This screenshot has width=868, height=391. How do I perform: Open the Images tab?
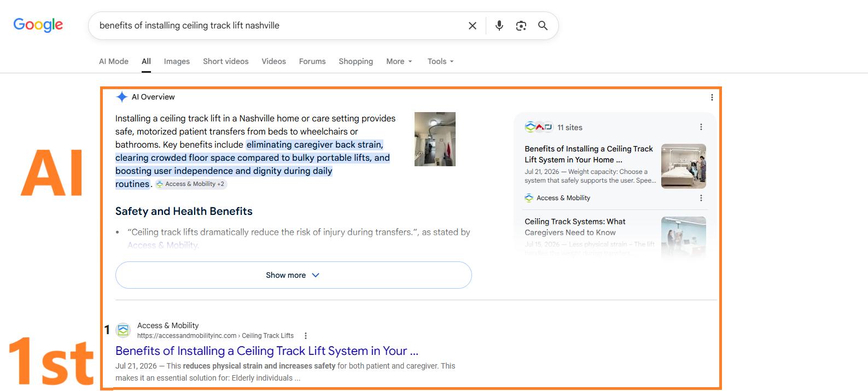pos(177,61)
